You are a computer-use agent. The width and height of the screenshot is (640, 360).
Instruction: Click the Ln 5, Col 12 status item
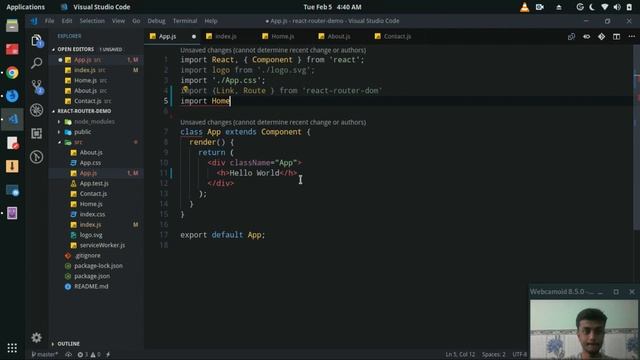pyautogui.click(x=460, y=354)
